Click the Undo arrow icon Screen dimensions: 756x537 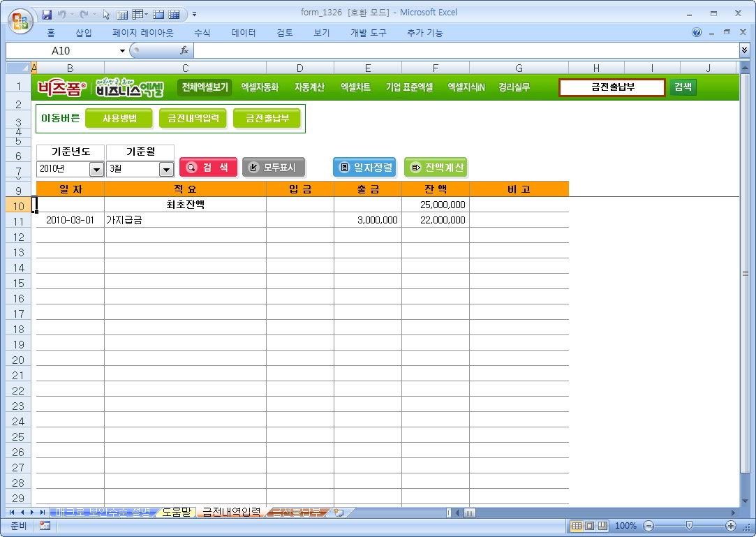62,13
